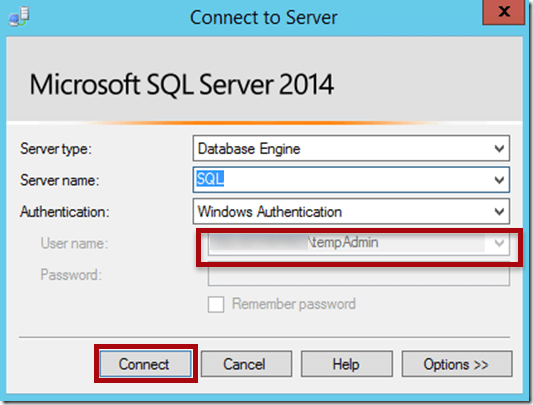Open the Authentication dropdown arrow
Screen dimensions: 533x405
499,212
